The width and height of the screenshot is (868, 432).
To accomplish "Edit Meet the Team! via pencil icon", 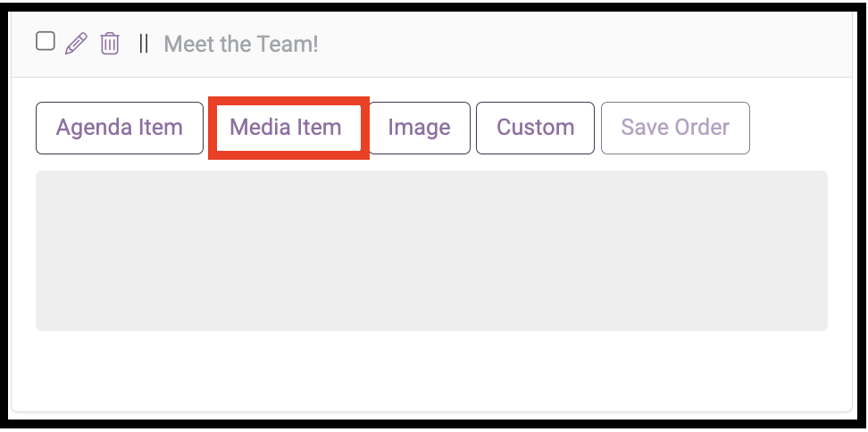I will click(77, 44).
